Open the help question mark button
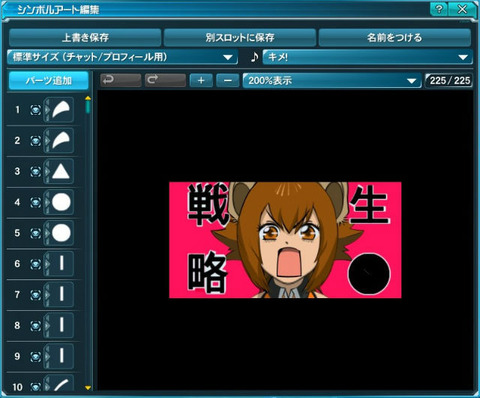 pos(439,9)
